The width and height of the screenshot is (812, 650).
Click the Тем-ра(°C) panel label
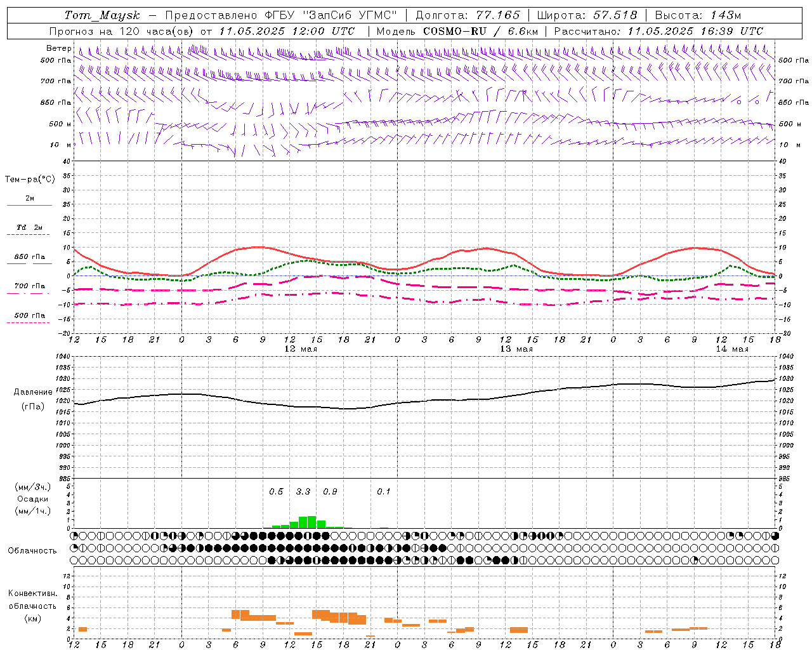30,180
